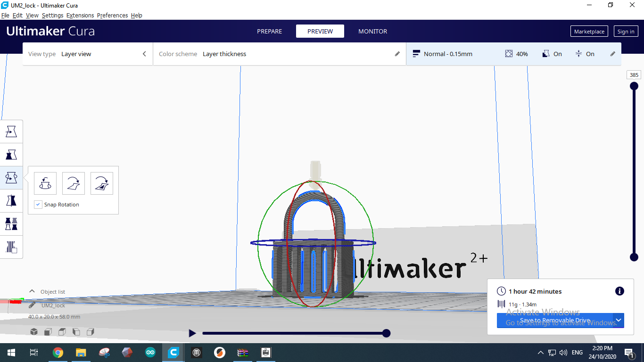Open the Extensions menu

(x=80, y=15)
